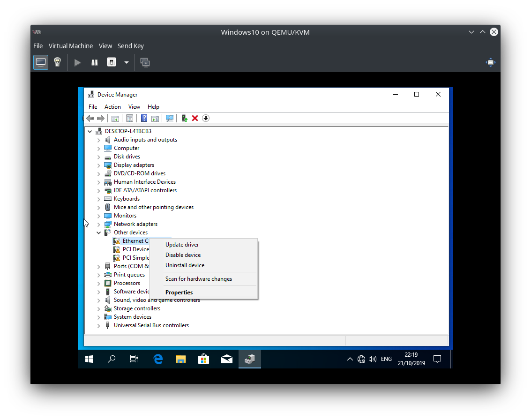Open the Virtual Machine menu
Screen dimensions: 531x420
click(71, 46)
